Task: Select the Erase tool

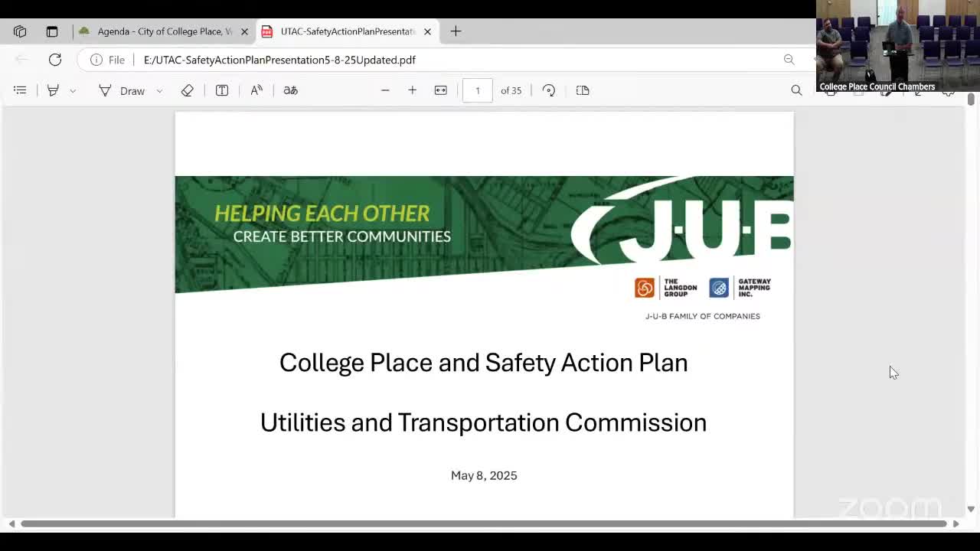Action: [187, 90]
